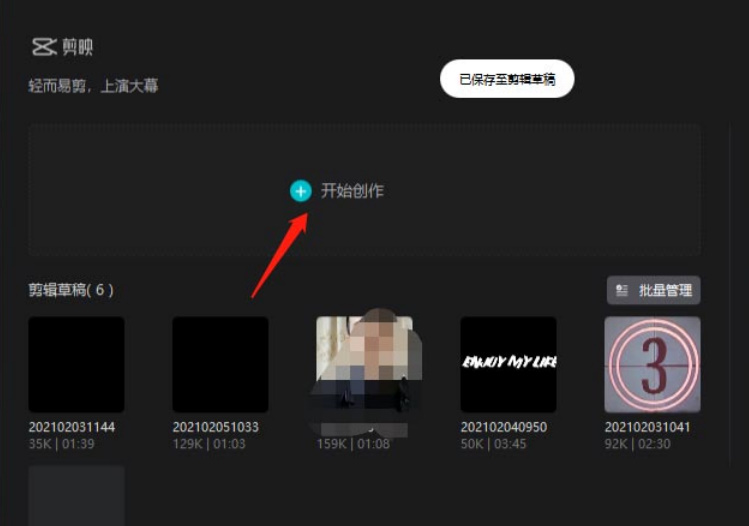Click the batch management list icon
This screenshot has width=749, height=526.
[x=621, y=290]
